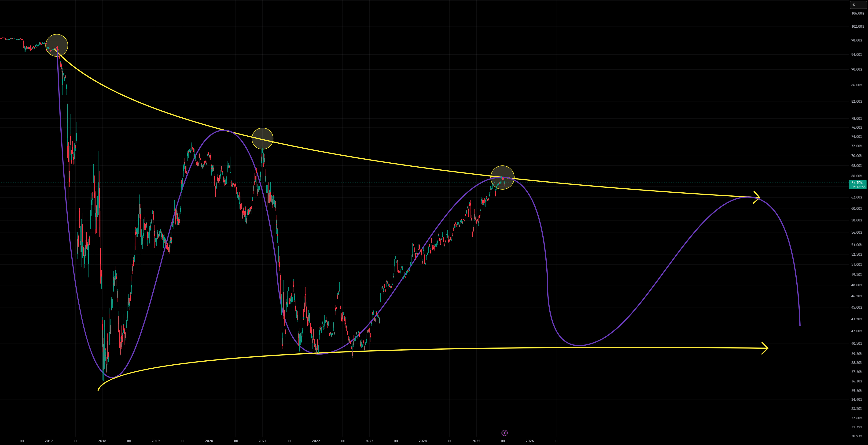Screen dimensions: 868x445
Task: Click the 2022 label on time axis
Action: coord(316,441)
